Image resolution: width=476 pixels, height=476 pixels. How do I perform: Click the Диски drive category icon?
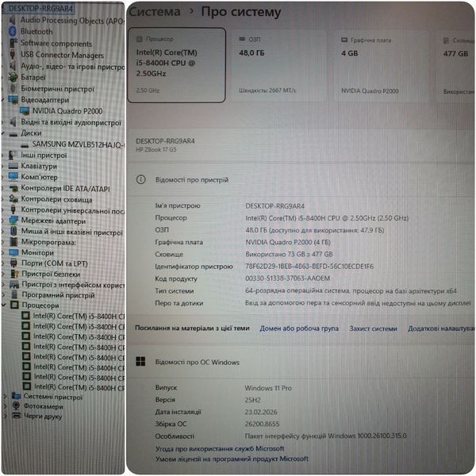(13, 134)
